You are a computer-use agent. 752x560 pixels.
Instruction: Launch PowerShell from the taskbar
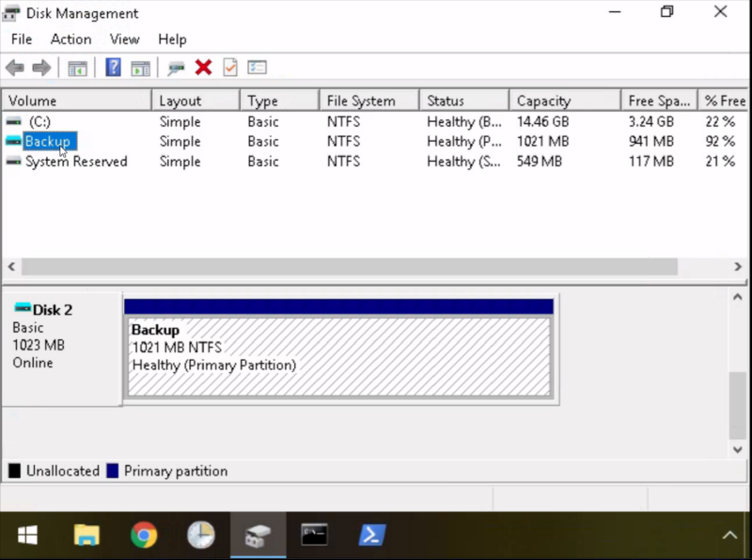point(372,536)
